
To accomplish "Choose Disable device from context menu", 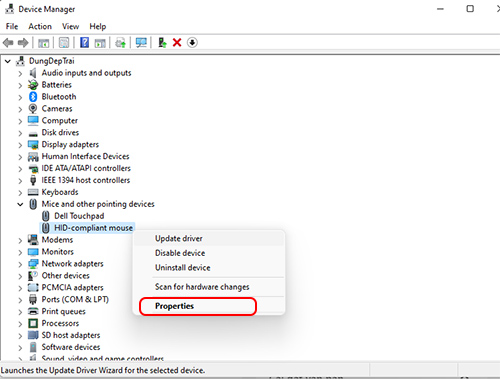I will pos(209,253).
